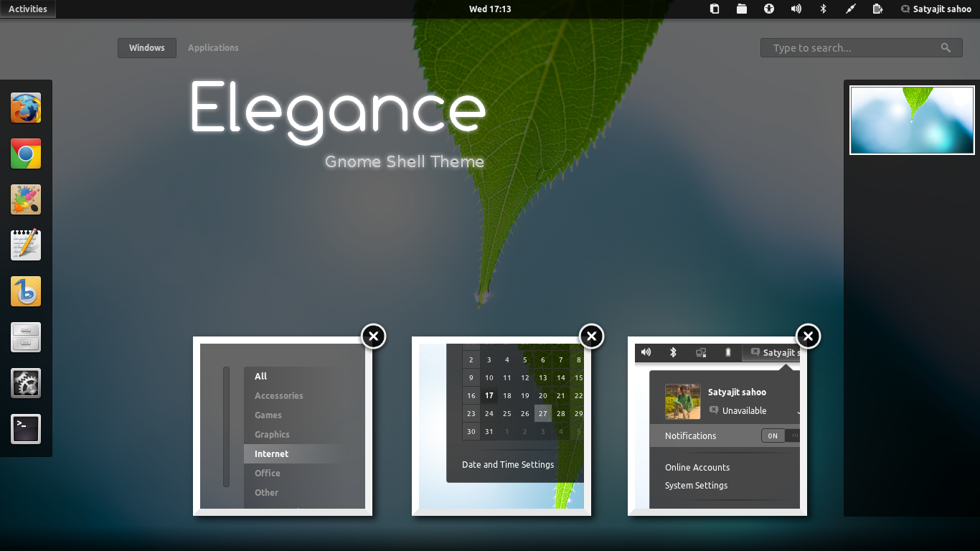Open the Wed 17:13 clock menu
This screenshot has width=980, height=551.
(x=490, y=9)
